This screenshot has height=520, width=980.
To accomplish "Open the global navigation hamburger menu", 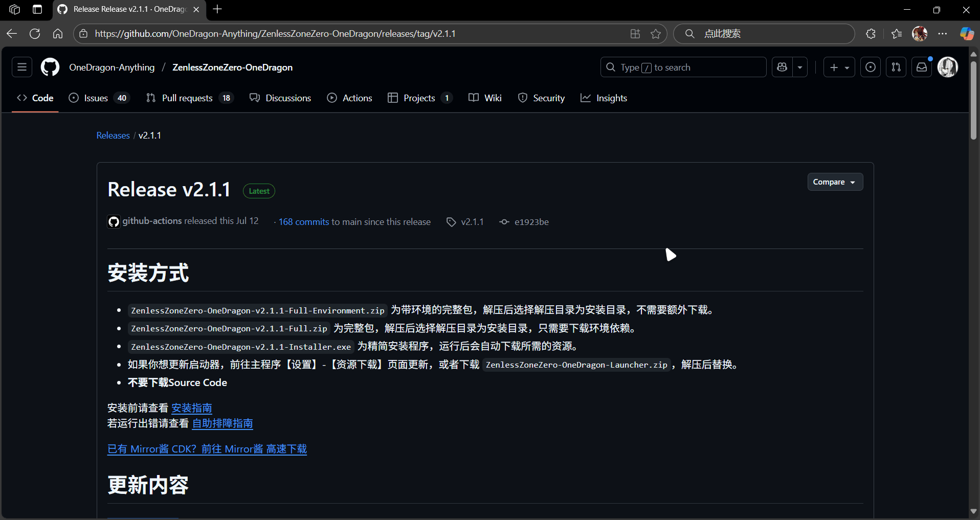I will point(21,67).
